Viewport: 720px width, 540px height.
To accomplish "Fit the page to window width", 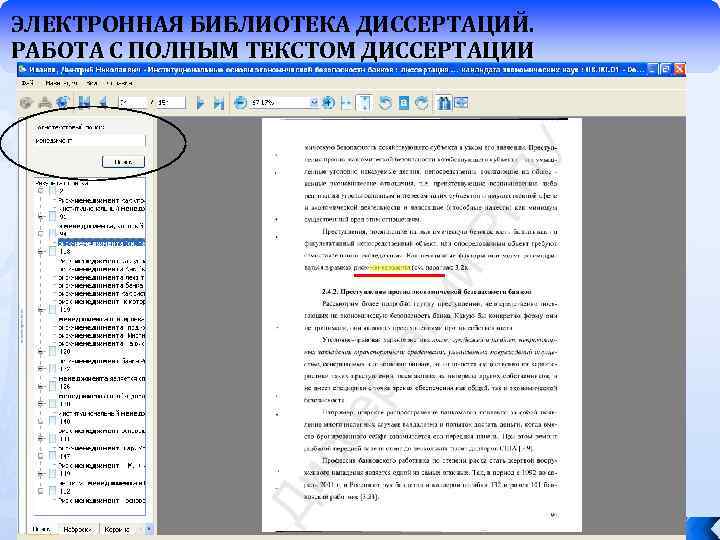I will pyautogui.click(x=347, y=103).
